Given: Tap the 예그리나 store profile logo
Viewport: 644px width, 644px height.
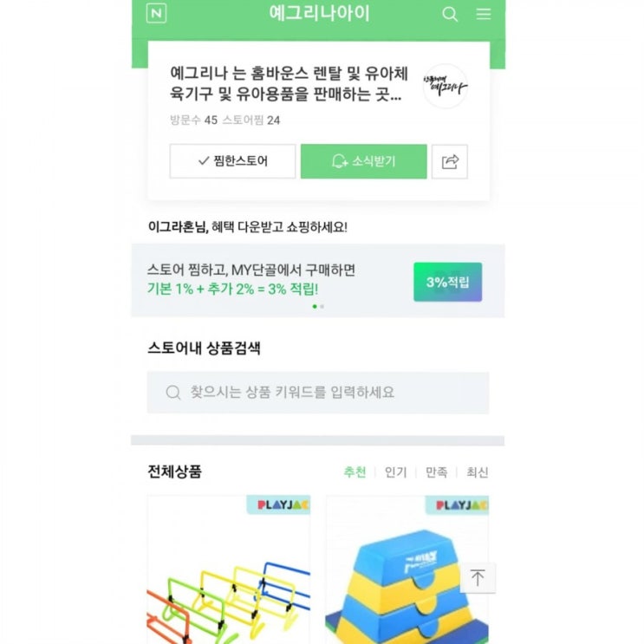Looking at the screenshot, I should point(446,86).
